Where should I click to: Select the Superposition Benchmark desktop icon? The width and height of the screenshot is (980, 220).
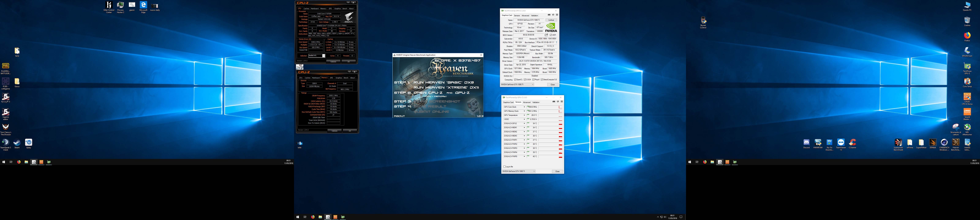point(898,145)
